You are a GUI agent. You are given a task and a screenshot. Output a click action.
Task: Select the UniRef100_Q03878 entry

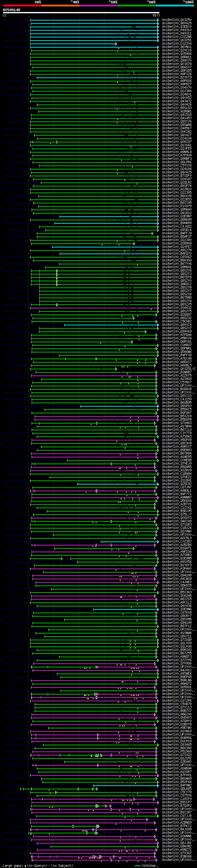pyautogui.click(x=177, y=64)
